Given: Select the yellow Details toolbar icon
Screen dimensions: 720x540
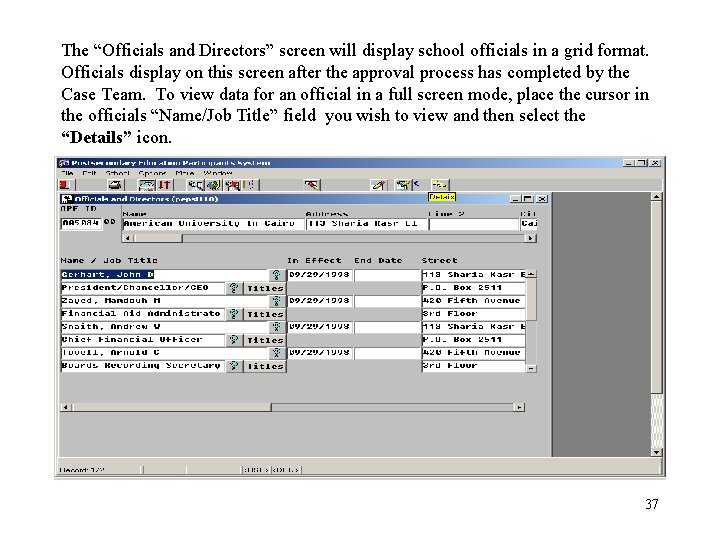Looking at the screenshot, I should click(x=439, y=185).
